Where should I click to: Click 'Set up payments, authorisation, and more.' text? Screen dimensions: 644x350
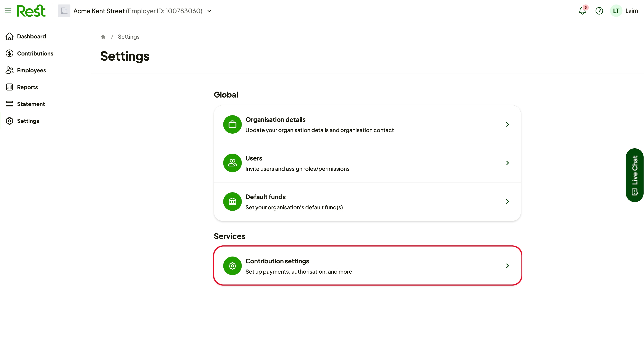[299, 272]
